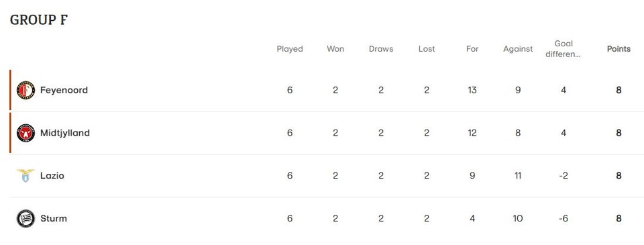Select Sturm's goal difference value -6

[563, 219]
